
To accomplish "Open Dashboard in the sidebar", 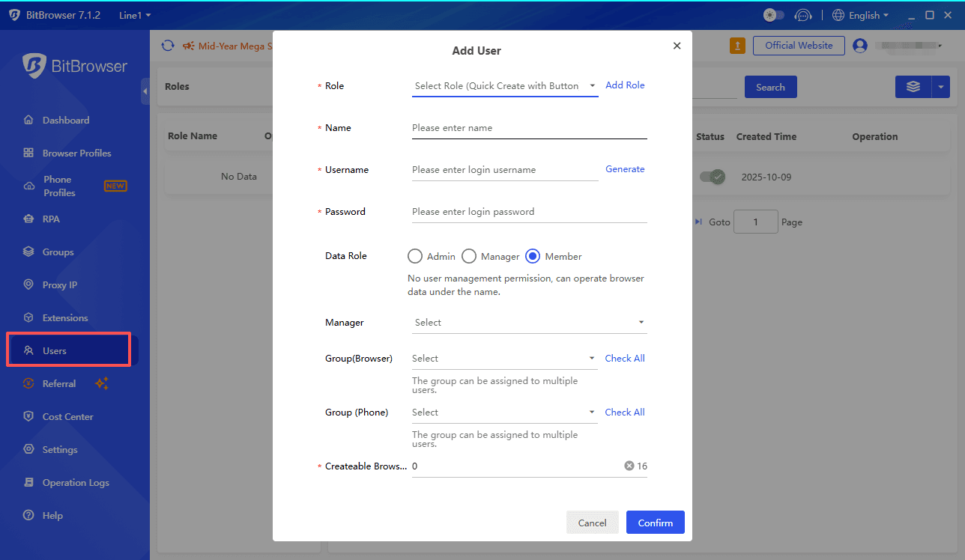I will tap(66, 120).
